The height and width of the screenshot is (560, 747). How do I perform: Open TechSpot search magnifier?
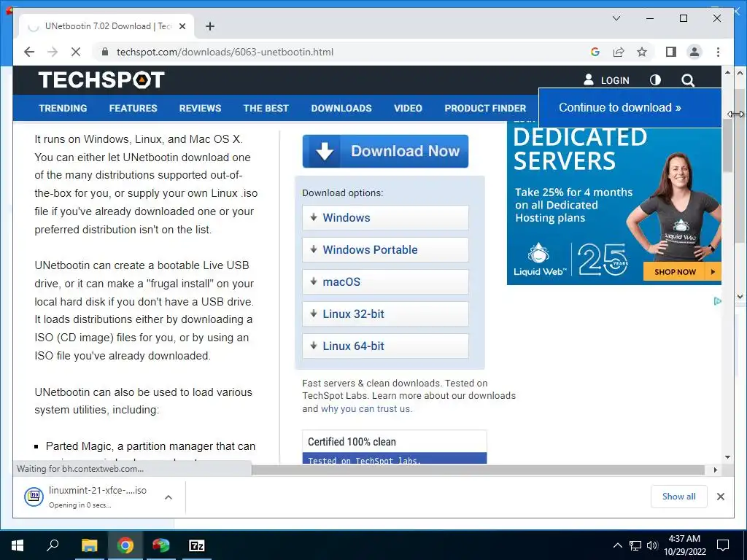pyautogui.click(x=687, y=80)
